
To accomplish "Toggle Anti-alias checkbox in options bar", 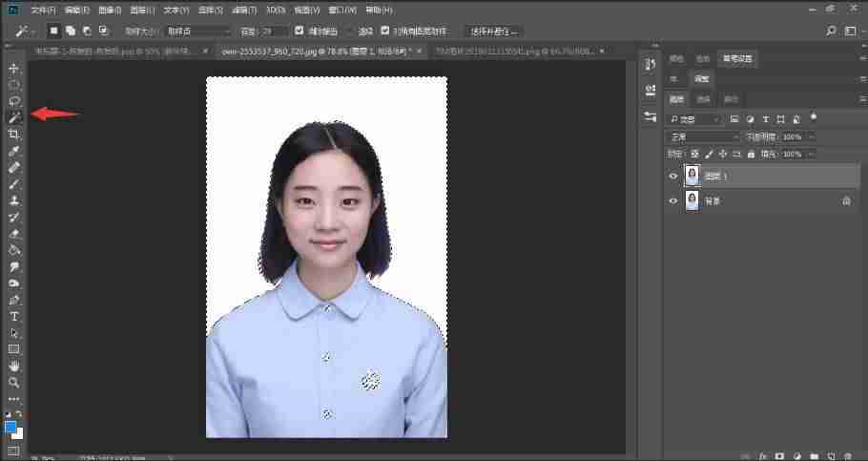I will (x=299, y=31).
